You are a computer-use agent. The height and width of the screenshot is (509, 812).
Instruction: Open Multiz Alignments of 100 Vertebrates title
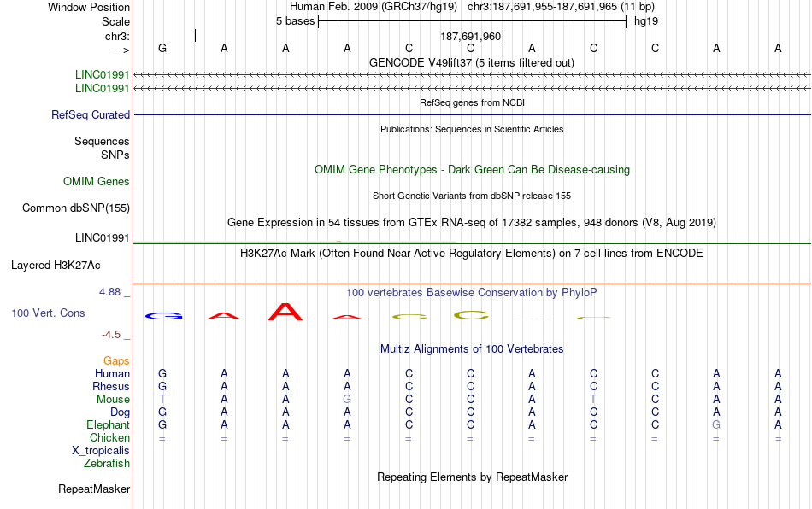pyautogui.click(x=472, y=349)
